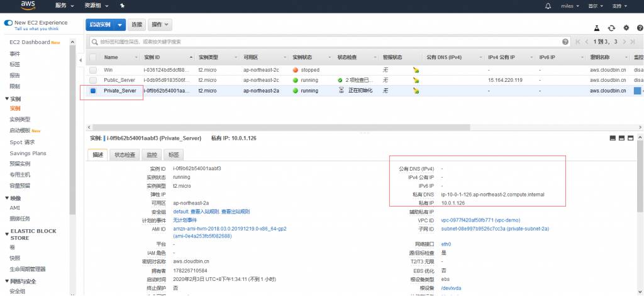Go to the first page of results
Image resolution: width=644 pixels, height=296 pixels.
tap(577, 42)
